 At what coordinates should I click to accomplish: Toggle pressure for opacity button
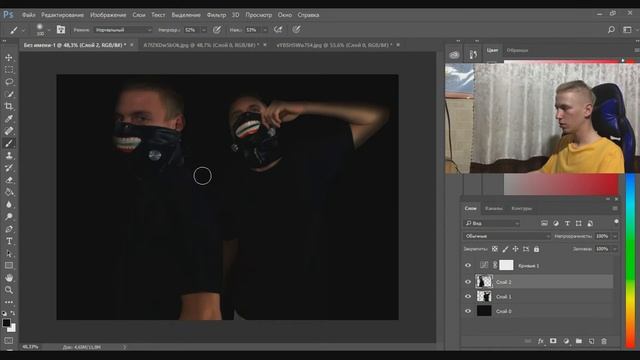[x=217, y=29]
